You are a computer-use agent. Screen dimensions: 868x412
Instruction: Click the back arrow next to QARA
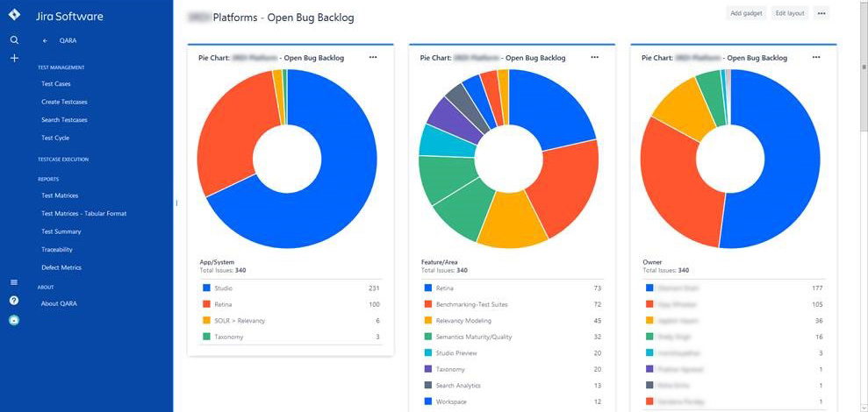pyautogui.click(x=46, y=41)
